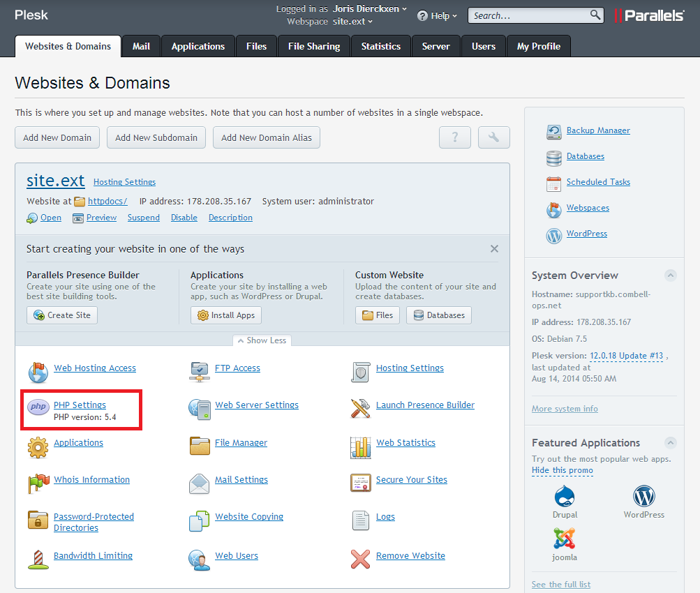Switch to the Files tab

(256, 47)
